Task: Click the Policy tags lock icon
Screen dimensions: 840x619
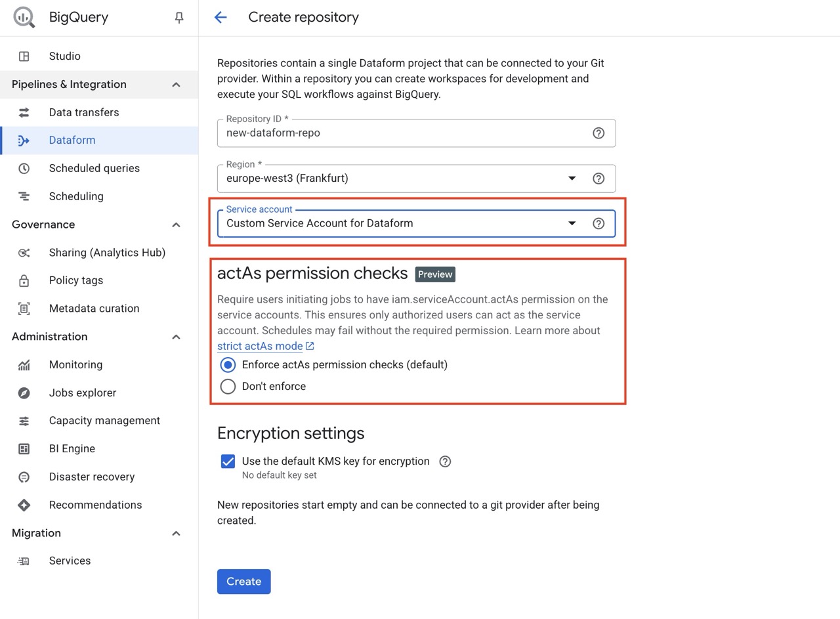Action: click(x=24, y=281)
